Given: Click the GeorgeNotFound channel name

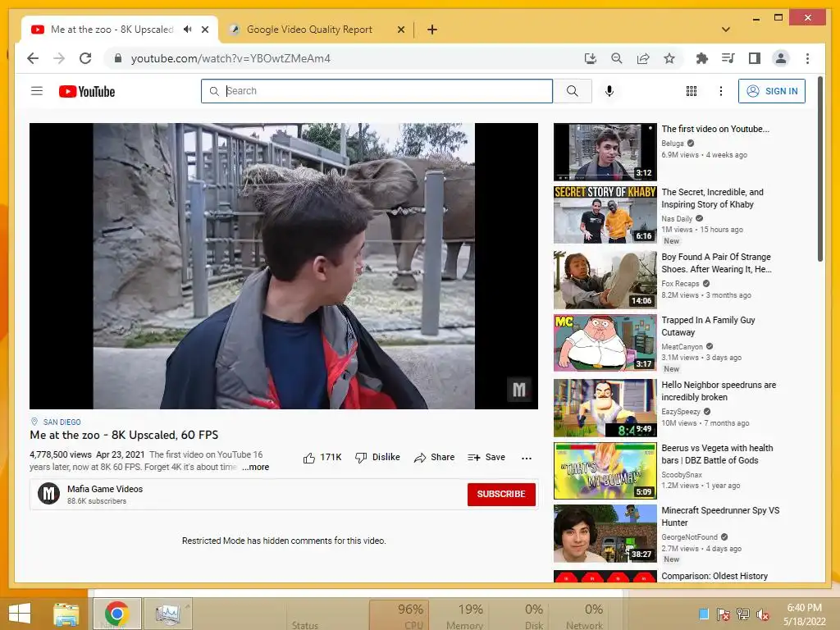Looking at the screenshot, I should (689, 536).
